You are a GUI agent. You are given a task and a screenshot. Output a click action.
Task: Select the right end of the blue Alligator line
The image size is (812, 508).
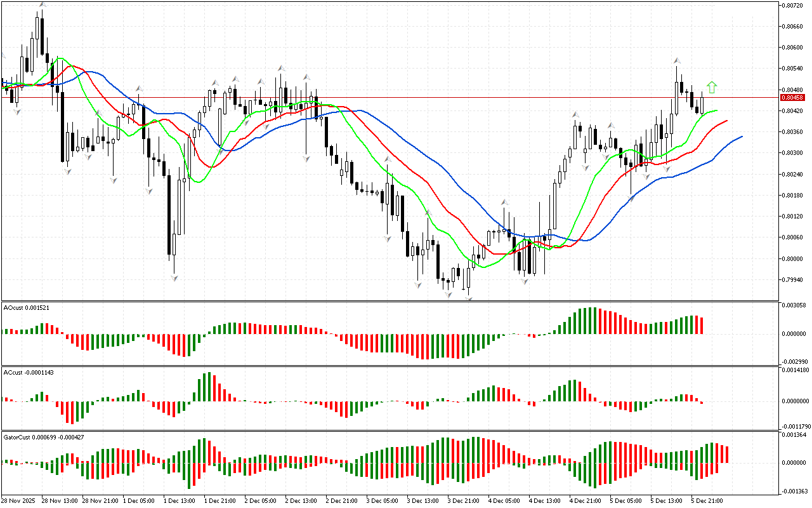click(742, 137)
